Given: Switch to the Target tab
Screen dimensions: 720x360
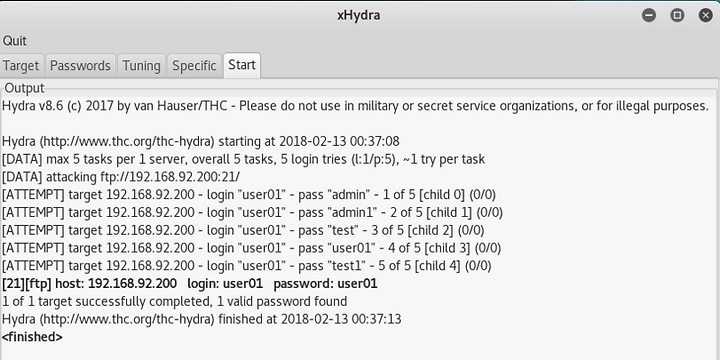Looking at the screenshot, I should 21,66.
